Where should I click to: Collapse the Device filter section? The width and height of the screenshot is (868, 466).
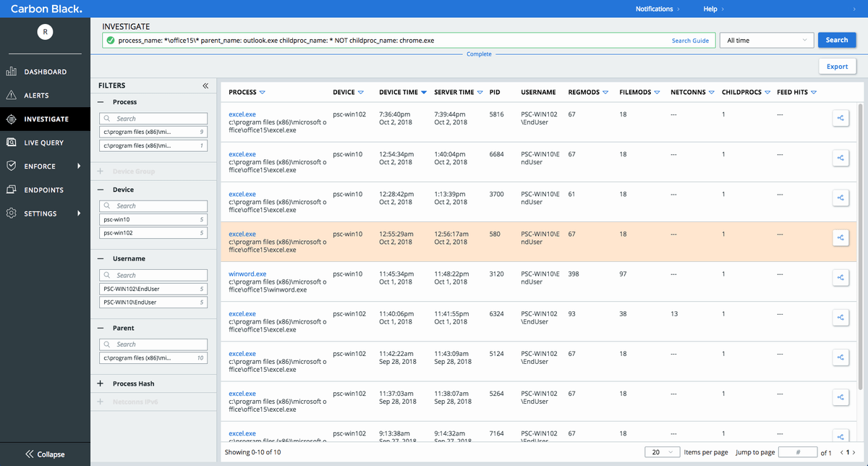[100, 190]
